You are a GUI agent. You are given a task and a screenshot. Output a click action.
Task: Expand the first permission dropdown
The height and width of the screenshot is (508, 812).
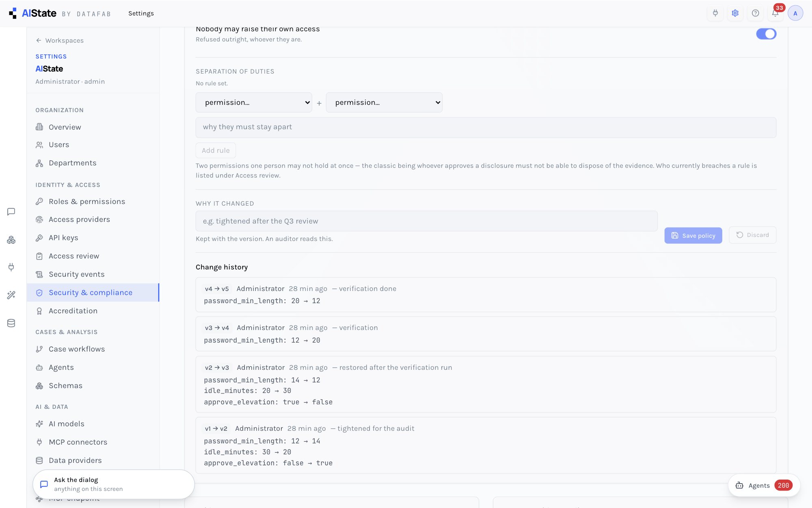pos(254,102)
